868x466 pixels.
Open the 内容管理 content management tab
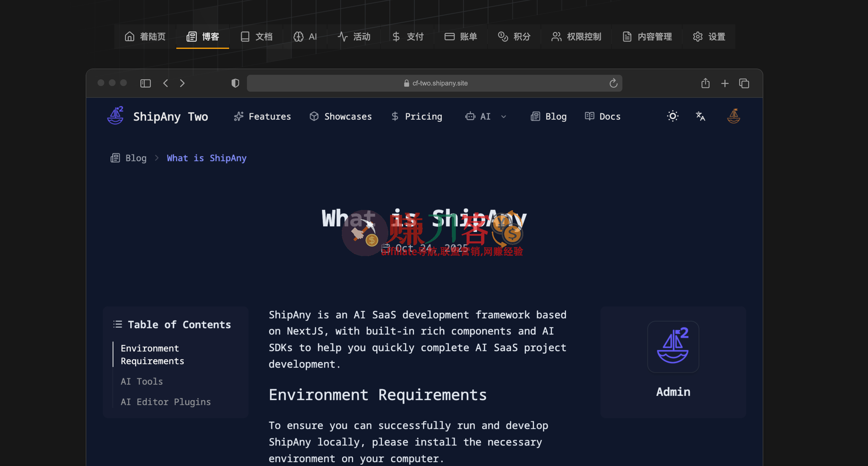pyautogui.click(x=647, y=36)
